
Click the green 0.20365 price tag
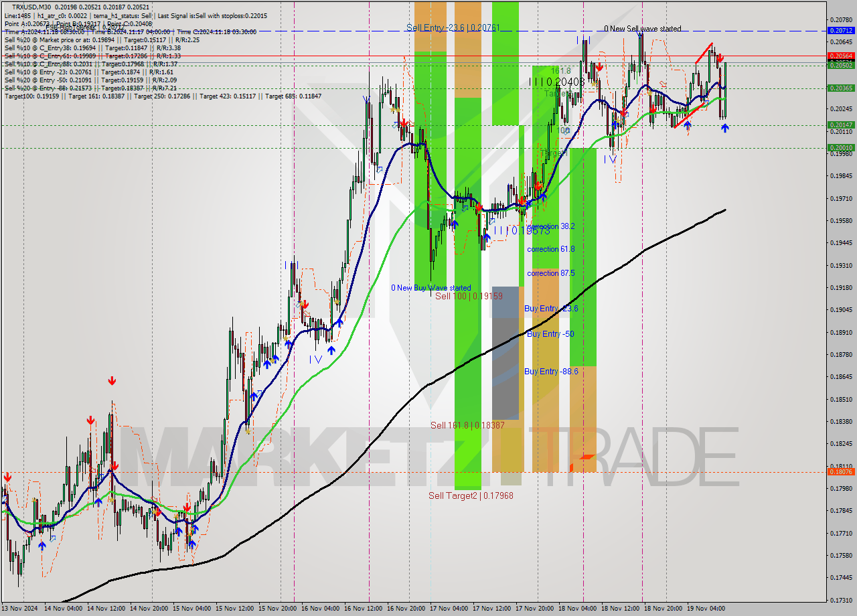pyautogui.click(x=841, y=88)
